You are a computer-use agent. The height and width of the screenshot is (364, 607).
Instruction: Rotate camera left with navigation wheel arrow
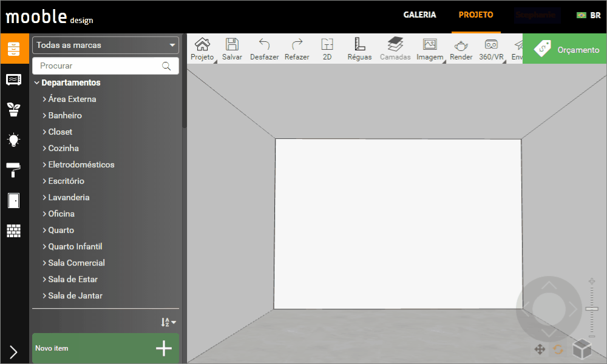click(x=526, y=309)
